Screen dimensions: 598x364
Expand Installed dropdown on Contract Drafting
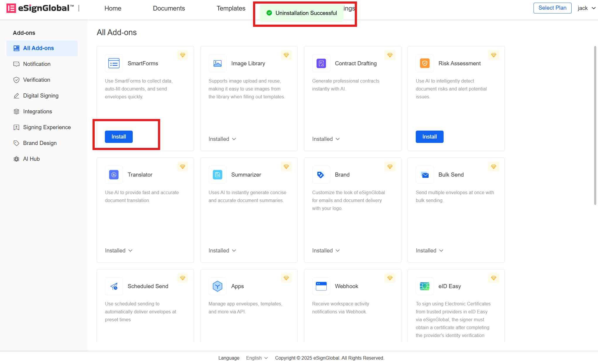point(326,139)
